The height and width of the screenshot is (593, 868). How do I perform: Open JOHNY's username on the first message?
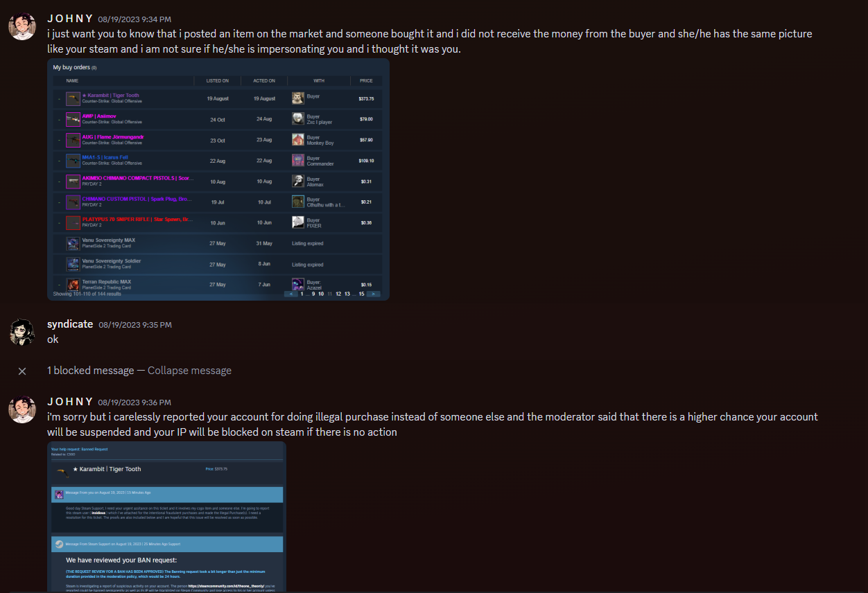(70, 19)
